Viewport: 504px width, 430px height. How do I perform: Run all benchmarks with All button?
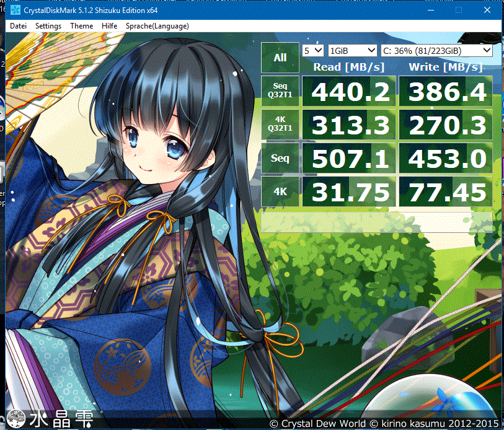(280, 58)
